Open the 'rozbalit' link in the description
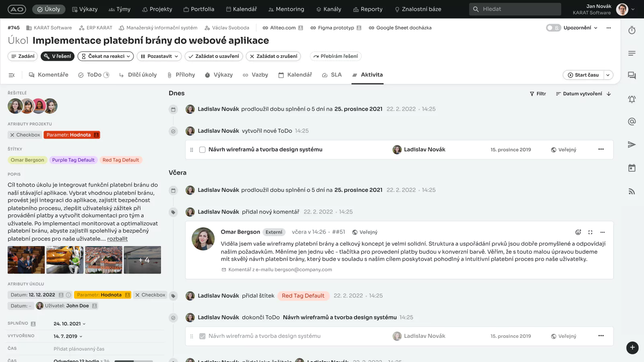Viewport: 644px width, 362px height. (117, 239)
